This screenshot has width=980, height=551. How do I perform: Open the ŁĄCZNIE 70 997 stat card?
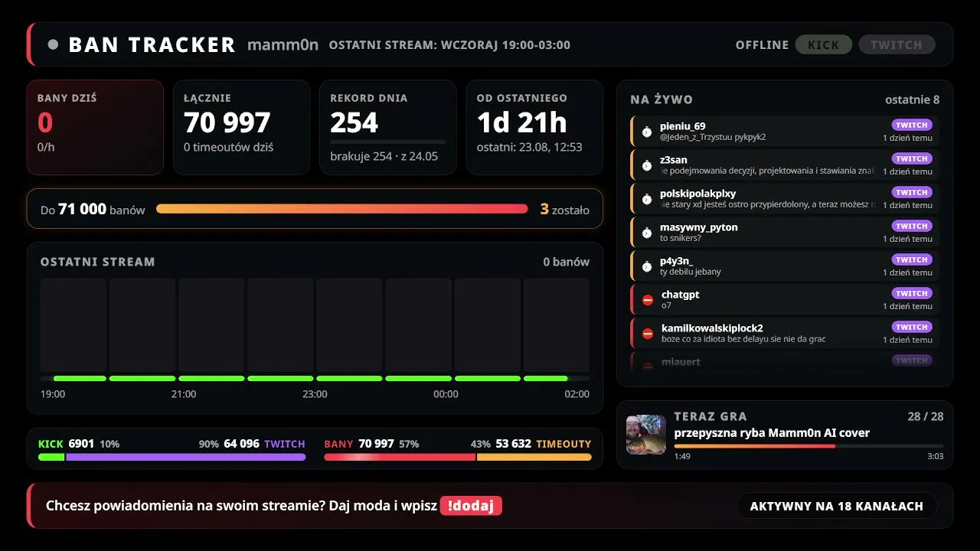[x=241, y=127]
